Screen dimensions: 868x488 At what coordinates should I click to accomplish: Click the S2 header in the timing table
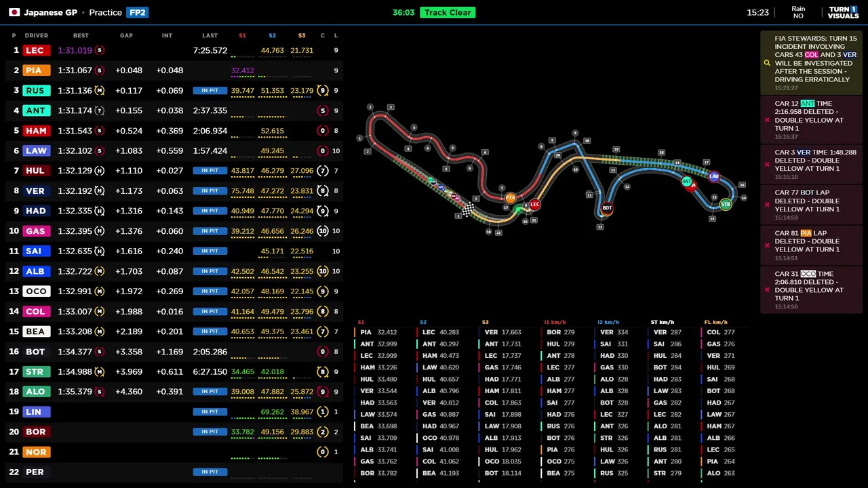[272, 35]
